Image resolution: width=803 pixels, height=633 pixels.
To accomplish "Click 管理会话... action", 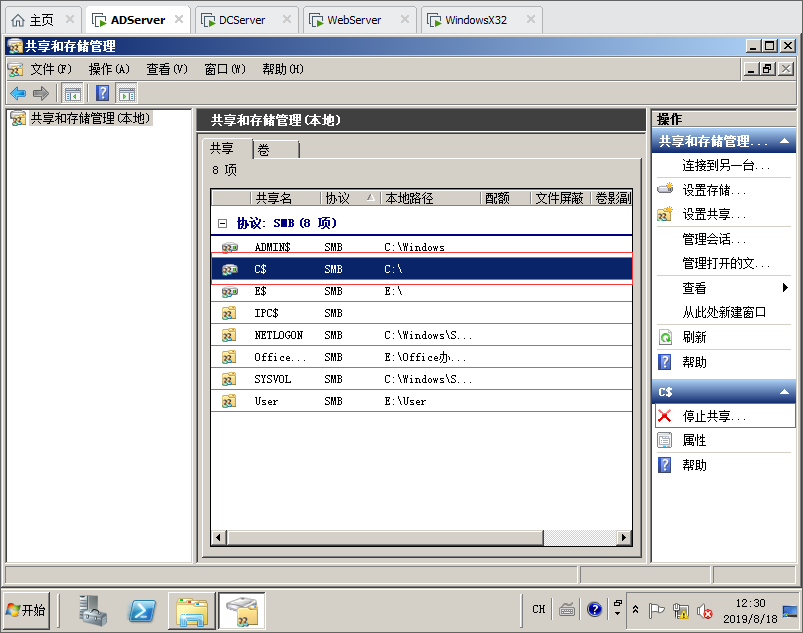I will pyautogui.click(x=714, y=239).
